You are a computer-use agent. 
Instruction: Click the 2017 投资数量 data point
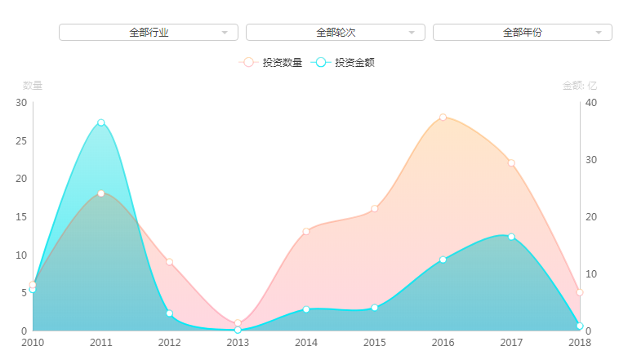click(x=511, y=163)
